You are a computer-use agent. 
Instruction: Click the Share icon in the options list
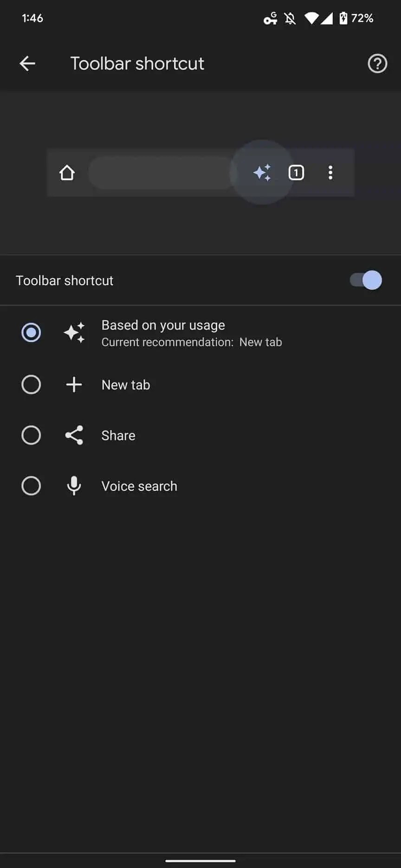click(x=74, y=435)
